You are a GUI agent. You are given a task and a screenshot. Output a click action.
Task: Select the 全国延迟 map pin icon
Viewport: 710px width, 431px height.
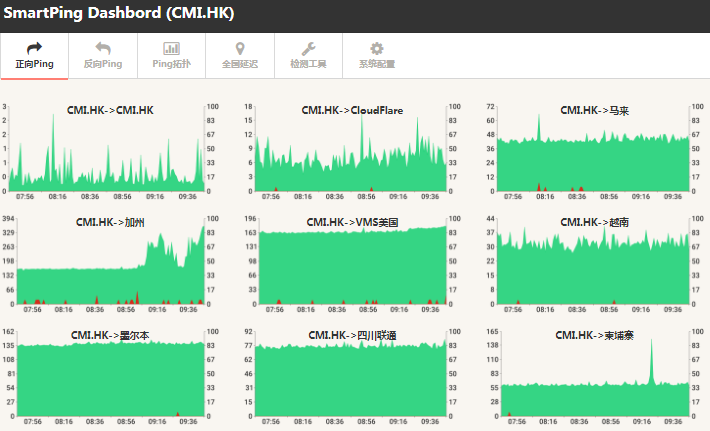[x=240, y=48]
